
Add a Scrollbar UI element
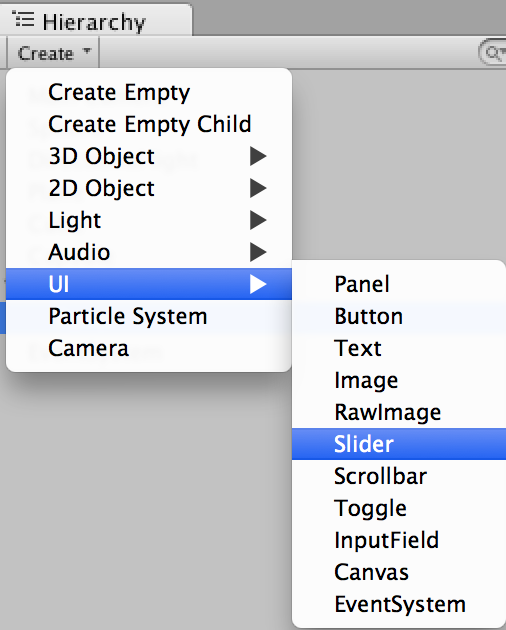coord(399,476)
